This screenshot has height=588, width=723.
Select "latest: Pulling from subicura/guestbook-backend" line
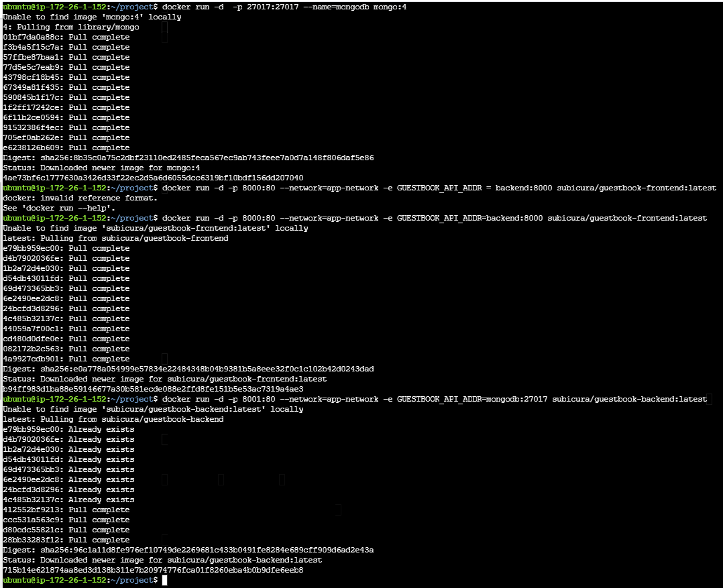pyautogui.click(x=113, y=419)
